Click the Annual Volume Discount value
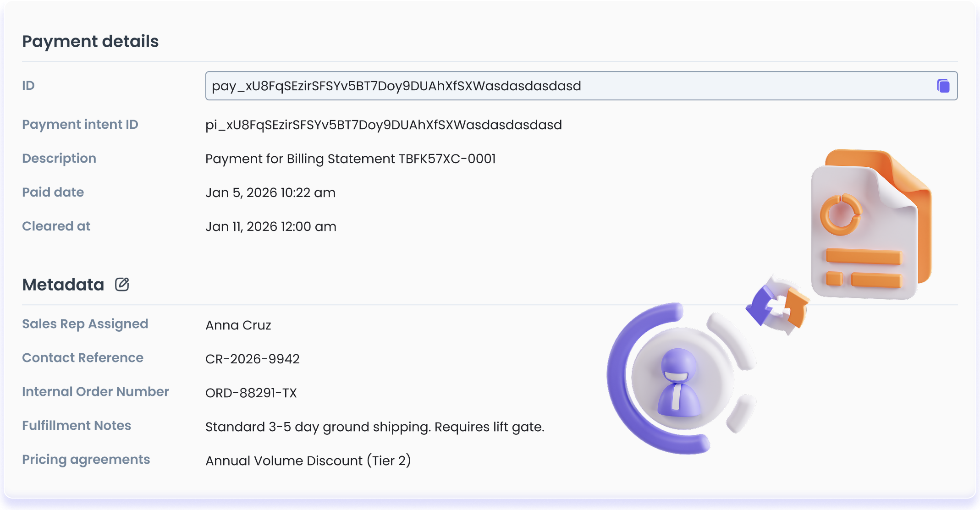 coord(308,461)
